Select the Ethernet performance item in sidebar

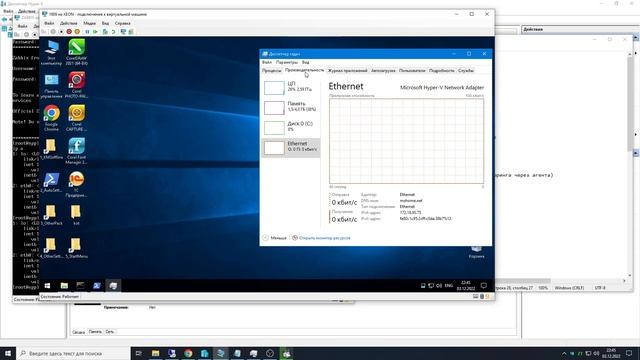click(291, 147)
